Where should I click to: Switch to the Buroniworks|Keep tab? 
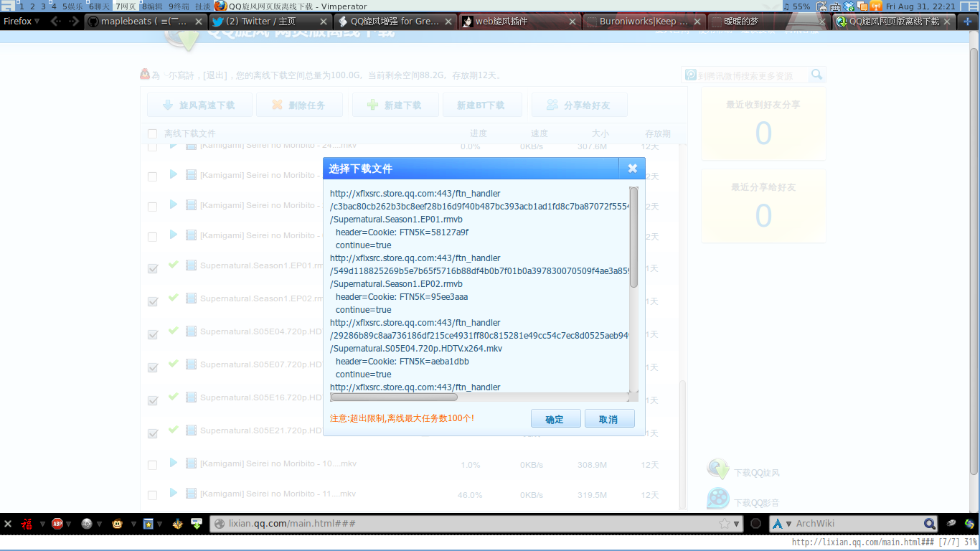tap(644, 22)
